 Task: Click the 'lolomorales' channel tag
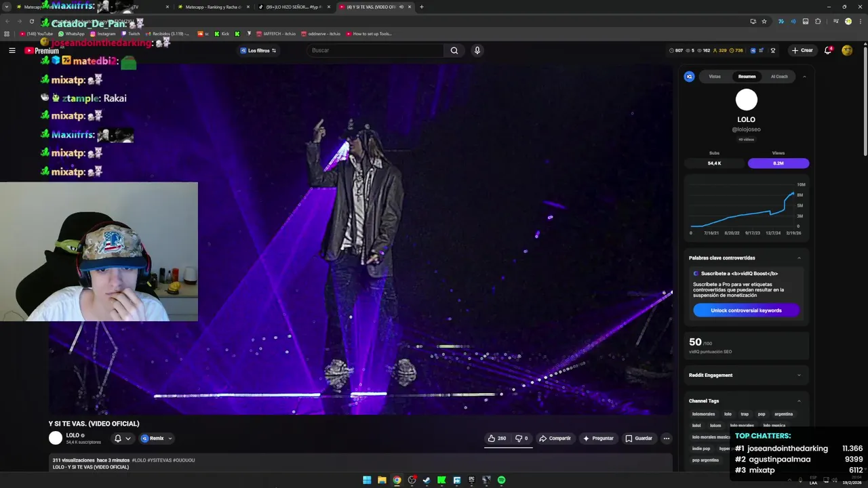pyautogui.click(x=703, y=414)
